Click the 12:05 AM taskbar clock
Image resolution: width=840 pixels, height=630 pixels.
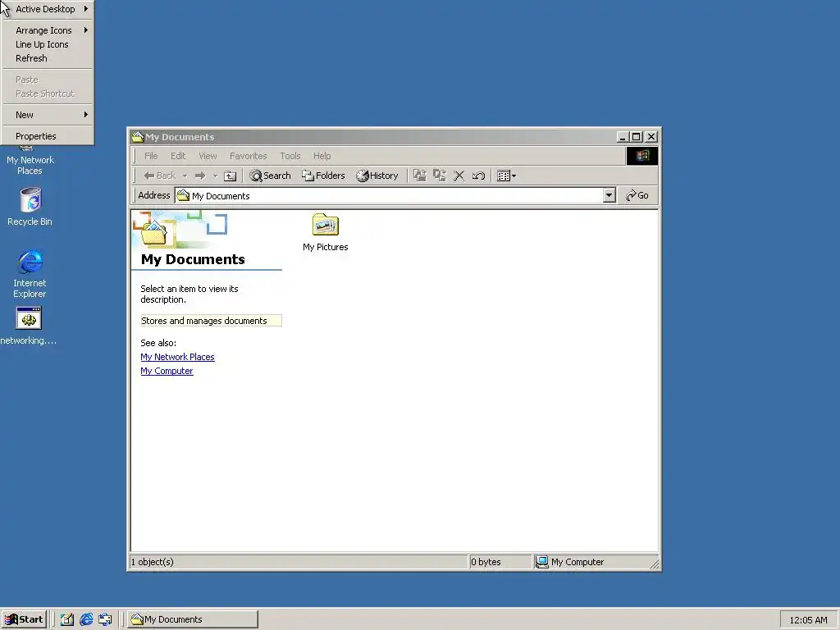coord(808,620)
